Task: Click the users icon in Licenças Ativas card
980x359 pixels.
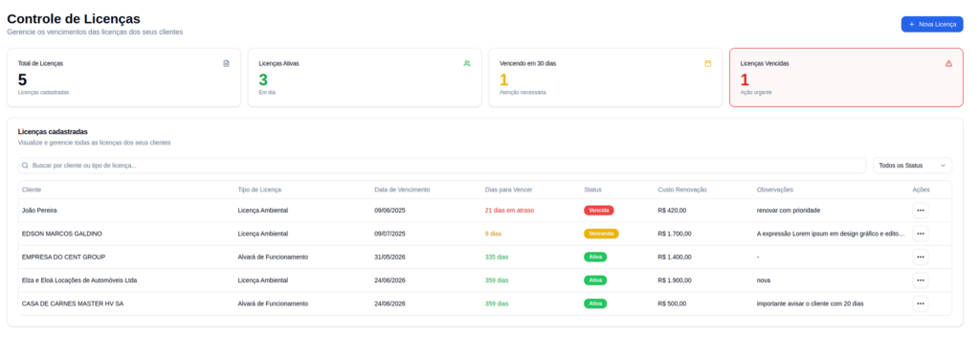Action: click(467, 63)
